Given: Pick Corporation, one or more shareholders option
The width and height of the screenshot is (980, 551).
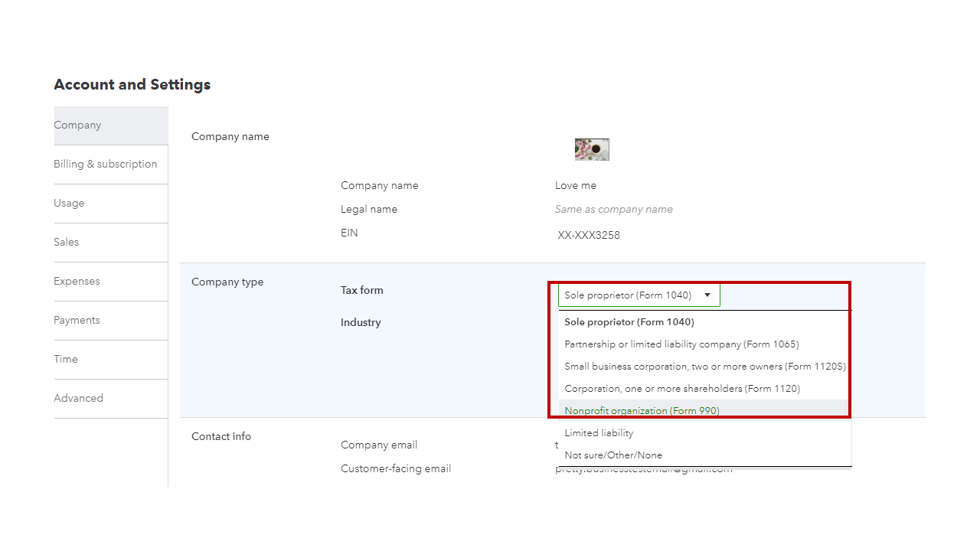Looking at the screenshot, I should (x=682, y=389).
